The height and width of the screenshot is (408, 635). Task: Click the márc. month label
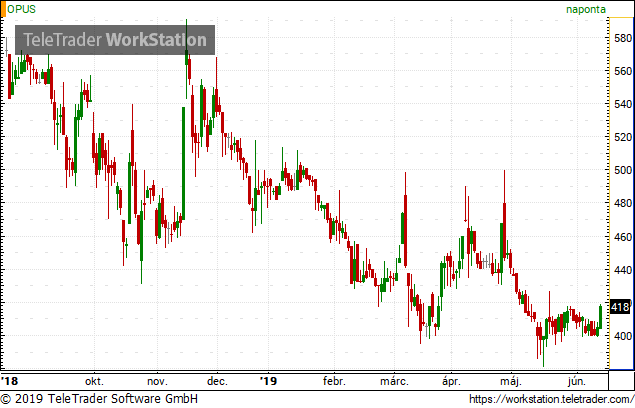click(x=394, y=381)
